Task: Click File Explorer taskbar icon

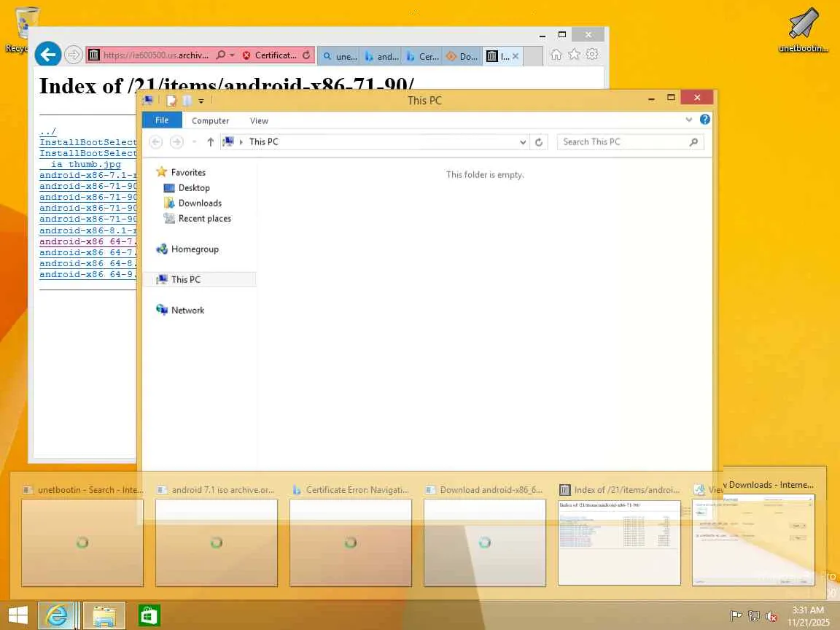Action: coord(104,615)
